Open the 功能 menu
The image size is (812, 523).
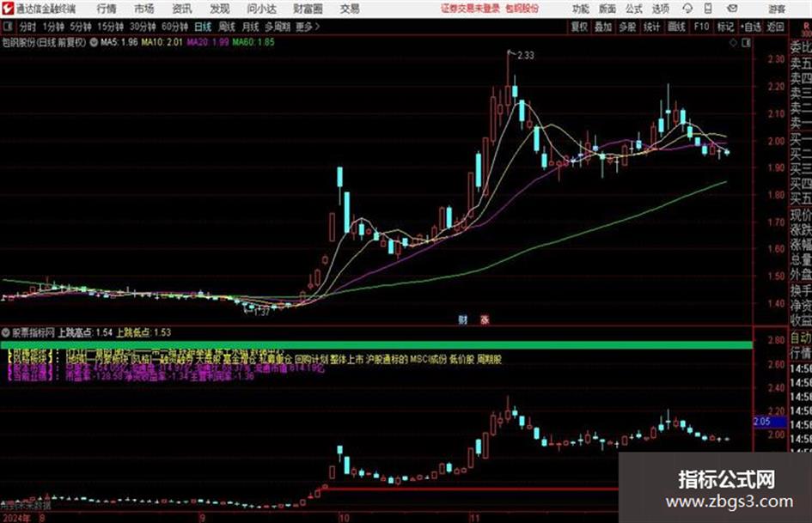coord(581,9)
